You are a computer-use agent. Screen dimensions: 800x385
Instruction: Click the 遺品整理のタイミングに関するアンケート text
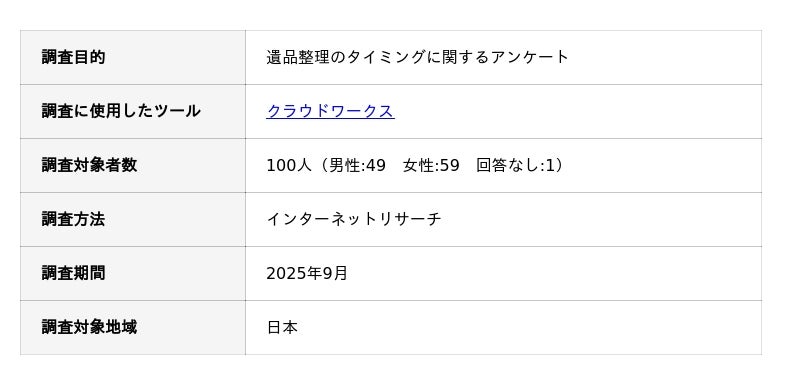click(417, 57)
